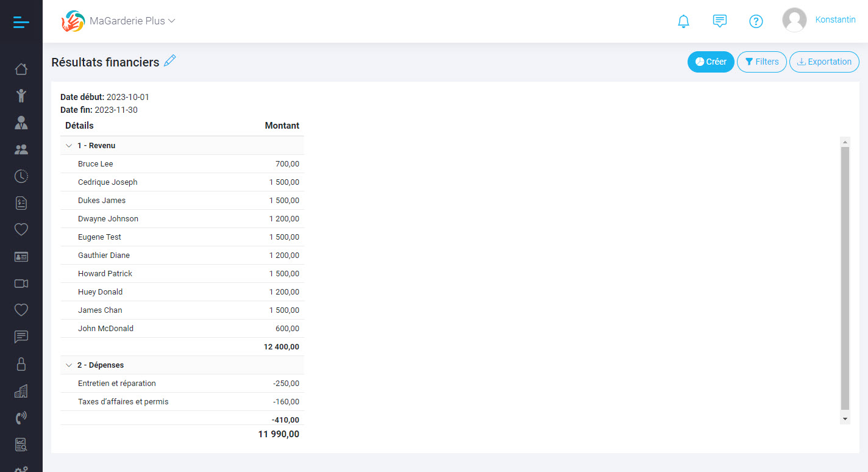Open the Home dashboard icon

[21, 69]
